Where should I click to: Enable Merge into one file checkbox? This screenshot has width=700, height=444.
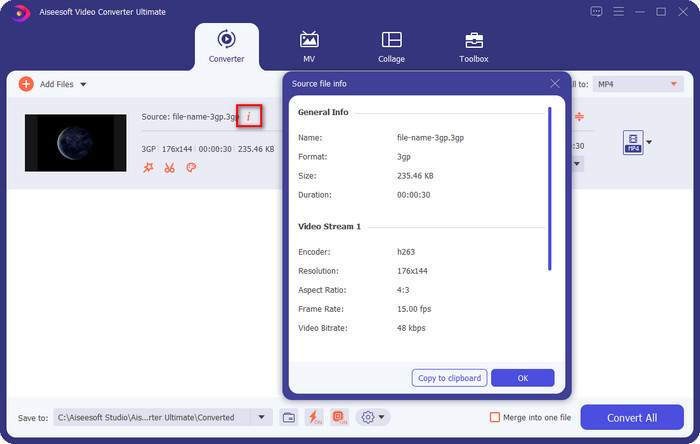click(x=495, y=417)
